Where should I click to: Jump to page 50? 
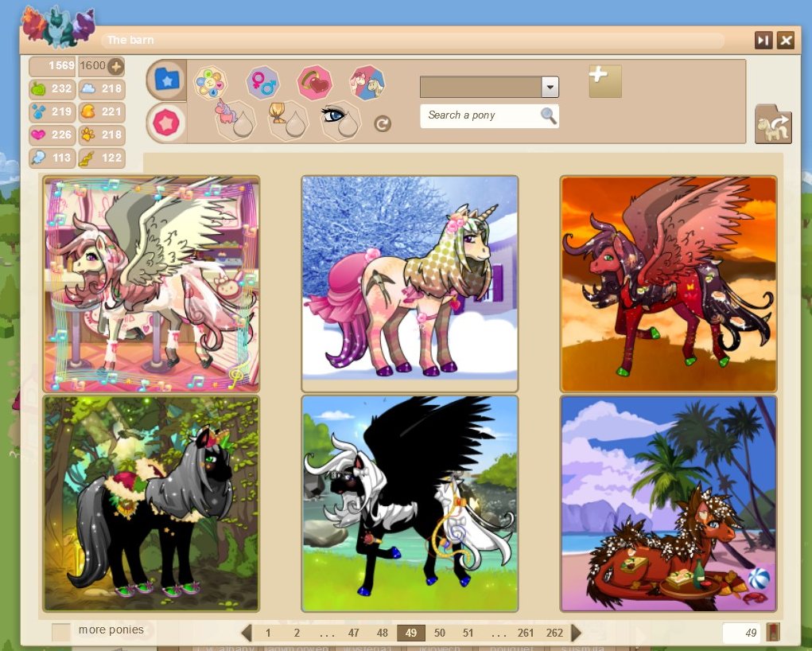[440, 633]
